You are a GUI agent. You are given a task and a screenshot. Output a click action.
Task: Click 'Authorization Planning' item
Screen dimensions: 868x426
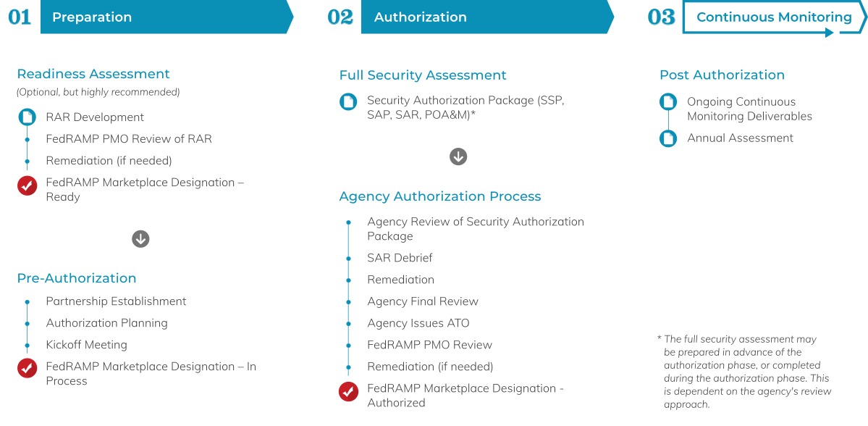107,323
